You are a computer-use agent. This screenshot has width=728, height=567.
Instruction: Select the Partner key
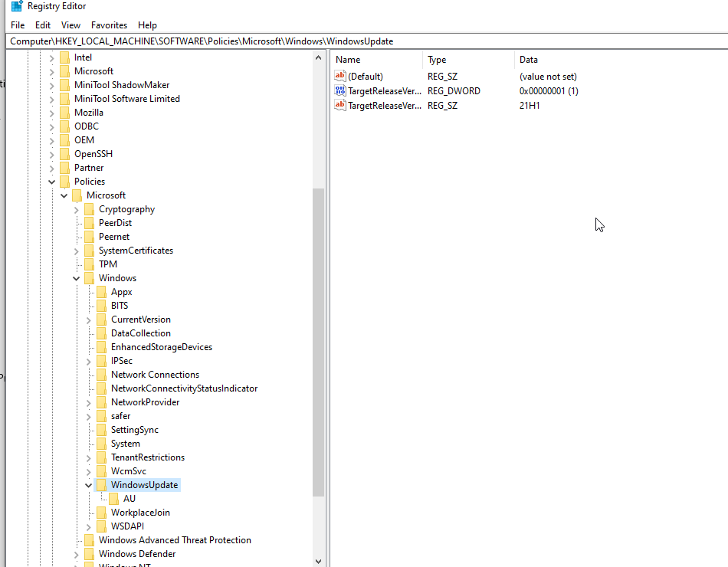tap(89, 168)
